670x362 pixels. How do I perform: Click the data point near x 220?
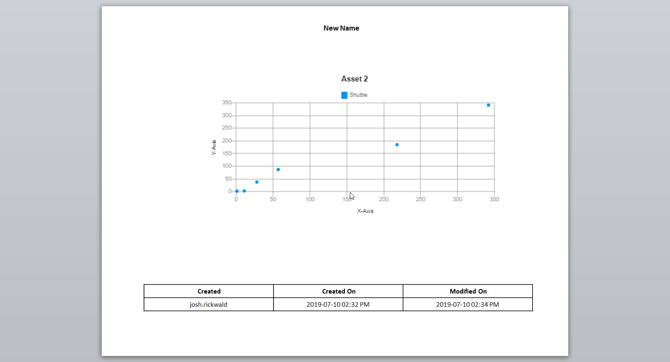click(x=397, y=145)
